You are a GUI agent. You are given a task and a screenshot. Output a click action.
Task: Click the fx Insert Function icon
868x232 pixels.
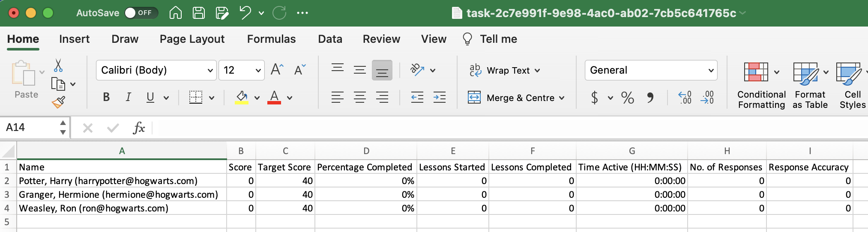[x=139, y=128]
